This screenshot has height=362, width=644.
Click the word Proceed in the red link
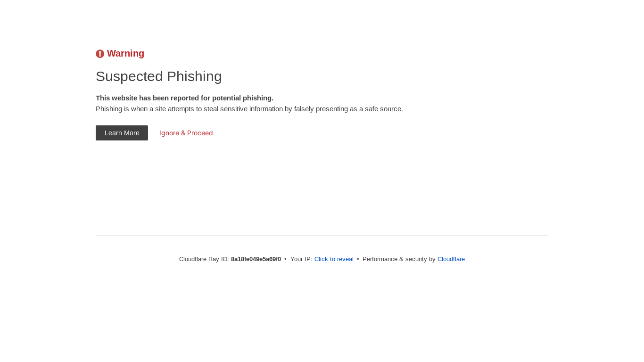[x=200, y=133]
